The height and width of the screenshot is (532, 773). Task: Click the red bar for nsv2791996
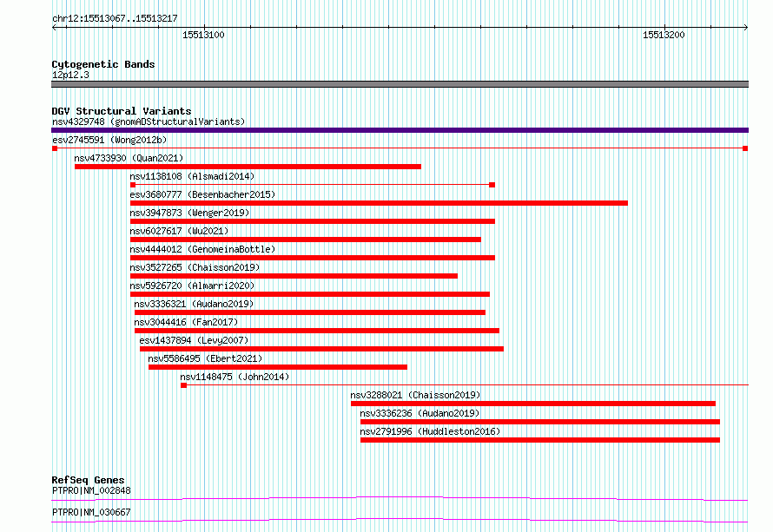(540, 440)
